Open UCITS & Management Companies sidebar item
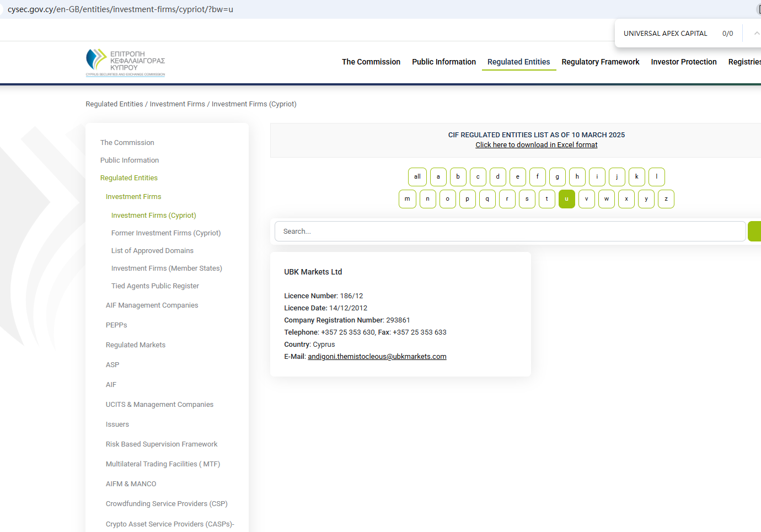 tap(159, 405)
